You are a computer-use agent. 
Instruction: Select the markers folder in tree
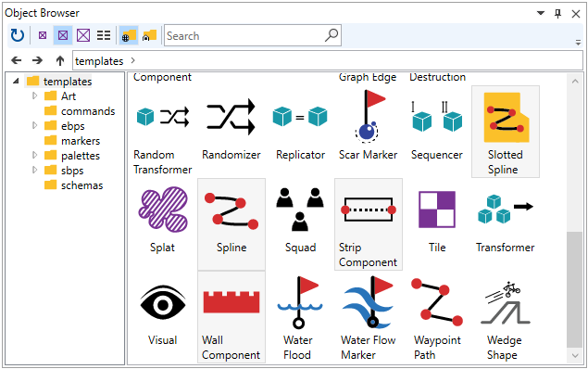[72, 141]
